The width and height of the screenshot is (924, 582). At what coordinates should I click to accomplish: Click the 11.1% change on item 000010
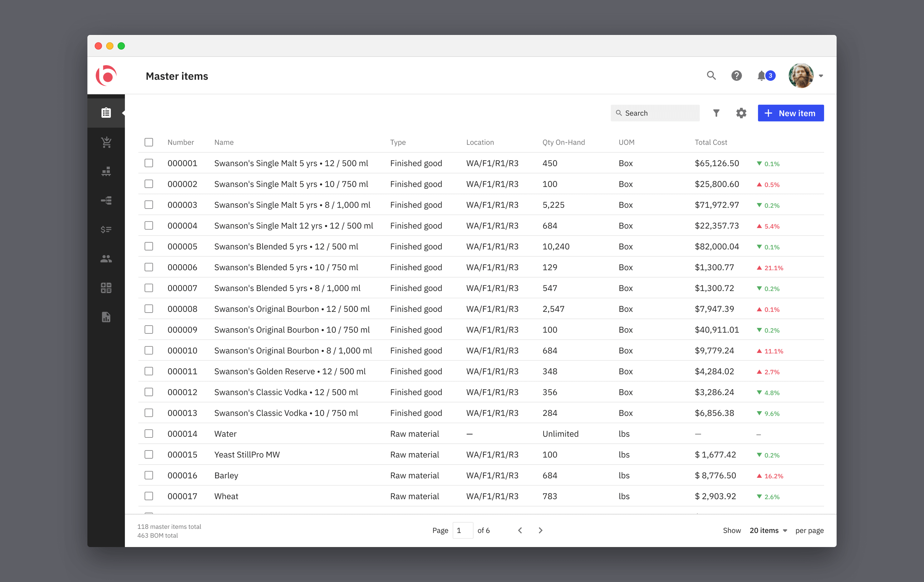[x=770, y=351]
